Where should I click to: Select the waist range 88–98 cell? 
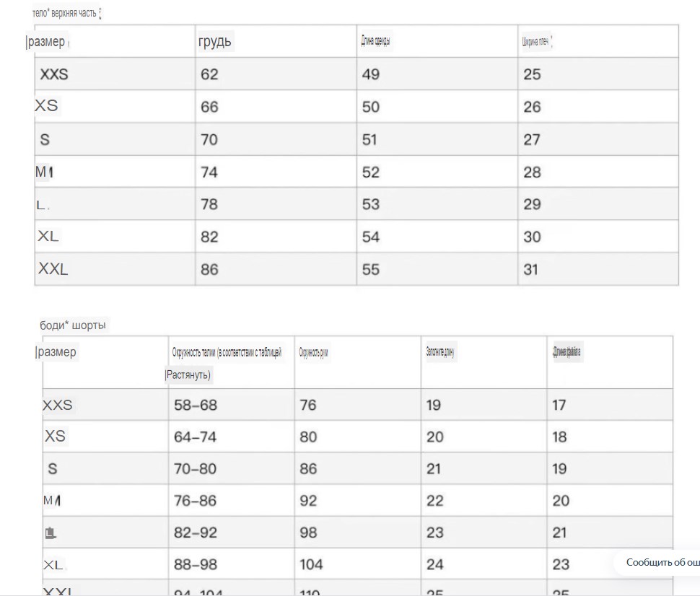pos(195,564)
